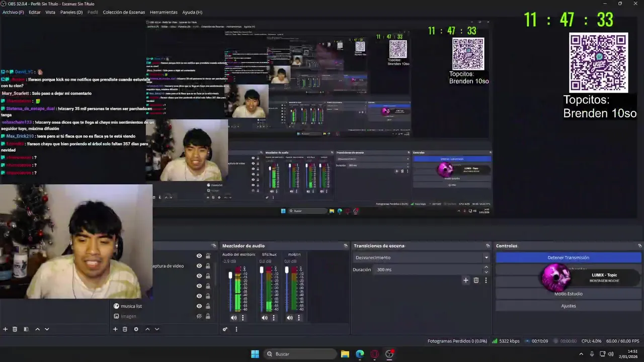Hide the musica list source
Viewport: 644px width, 362px height.
(x=199, y=306)
